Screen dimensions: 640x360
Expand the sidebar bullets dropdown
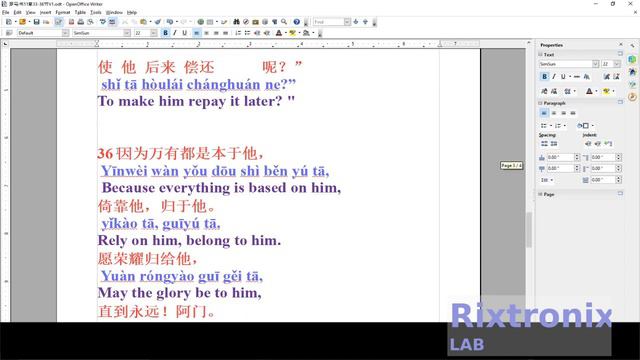tap(551, 126)
